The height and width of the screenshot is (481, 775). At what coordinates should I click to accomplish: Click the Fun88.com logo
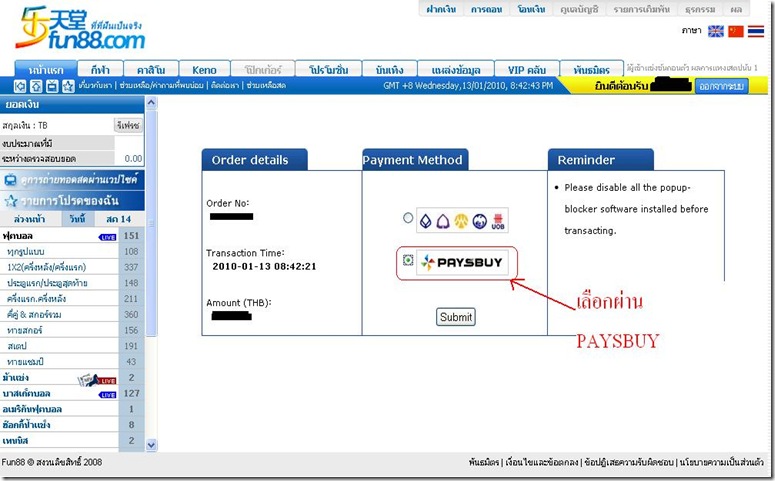80,28
